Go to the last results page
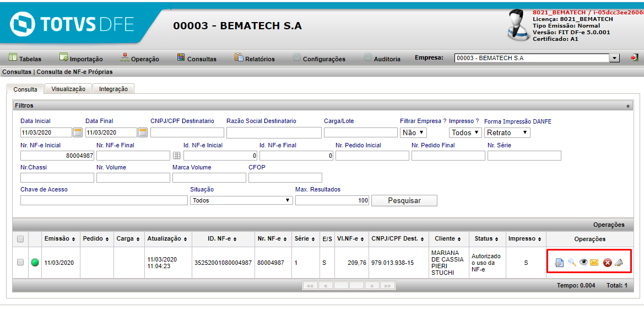 click(x=388, y=285)
